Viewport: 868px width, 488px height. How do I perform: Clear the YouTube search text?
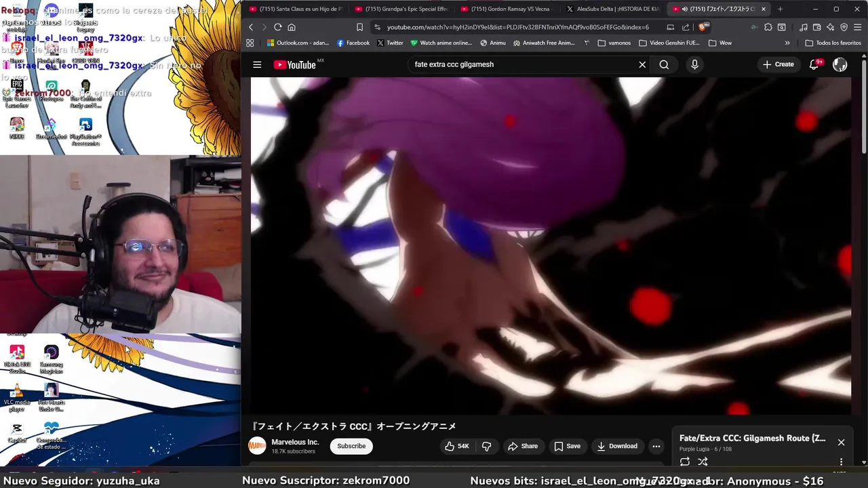click(642, 64)
